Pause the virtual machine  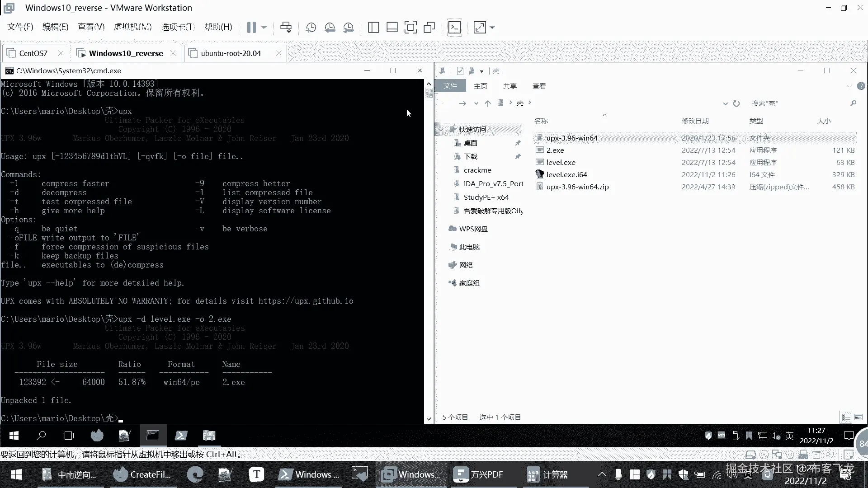pos(251,28)
